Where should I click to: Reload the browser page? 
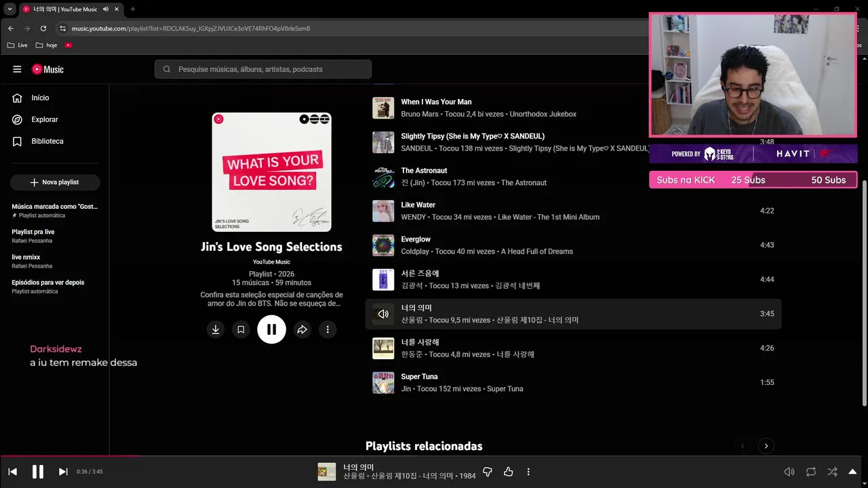coord(43,28)
